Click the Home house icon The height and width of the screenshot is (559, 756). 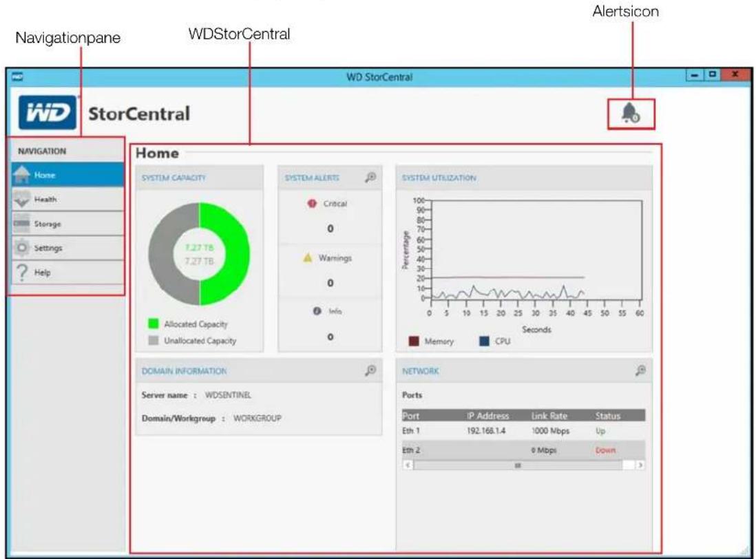point(22,174)
